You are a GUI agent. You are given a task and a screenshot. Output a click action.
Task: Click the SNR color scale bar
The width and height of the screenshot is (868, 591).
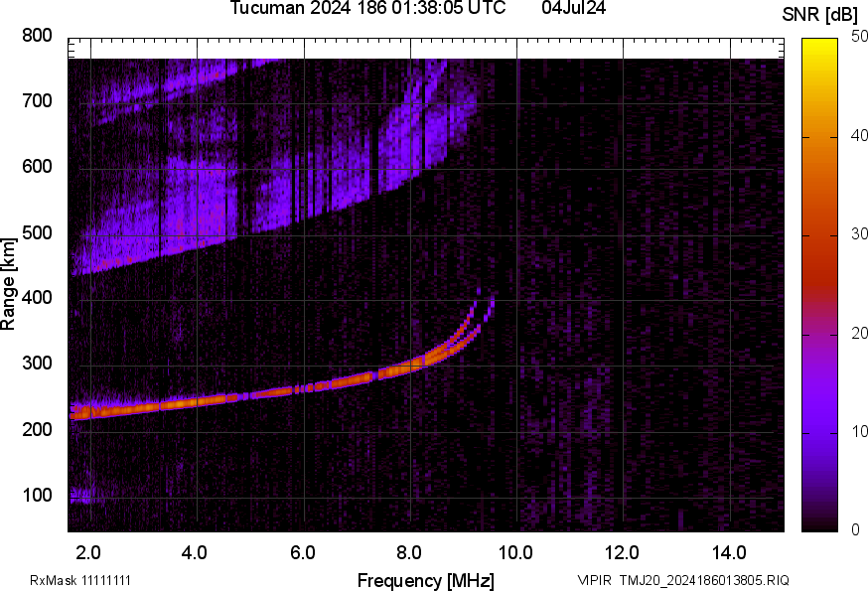pyautogui.click(x=819, y=285)
